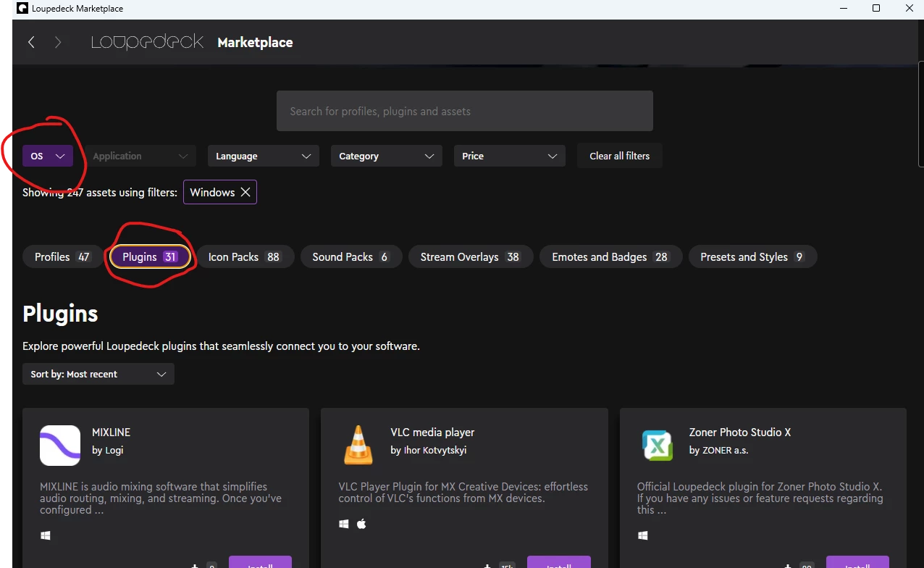This screenshot has height=568, width=924.
Task: Switch to the Profiles tab
Action: click(63, 256)
